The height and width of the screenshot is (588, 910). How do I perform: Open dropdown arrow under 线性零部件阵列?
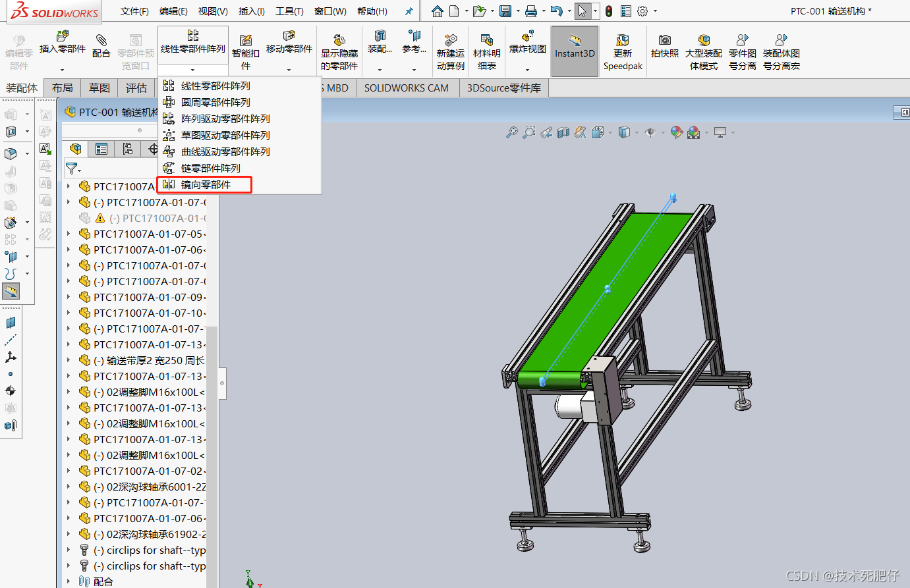193,70
